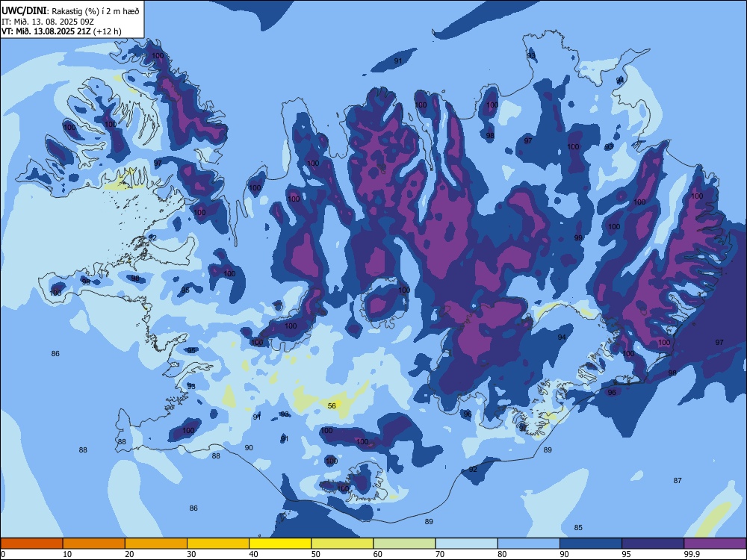This screenshot has width=747, height=560.
Task: Click the 40–50 bright yellow legend swatch
Action: [x=280, y=544]
